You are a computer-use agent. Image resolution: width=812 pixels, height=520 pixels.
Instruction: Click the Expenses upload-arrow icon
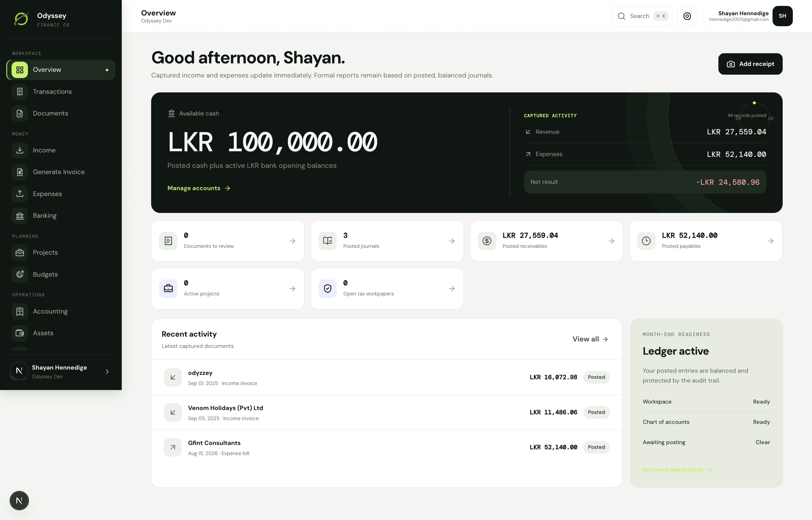(20, 194)
